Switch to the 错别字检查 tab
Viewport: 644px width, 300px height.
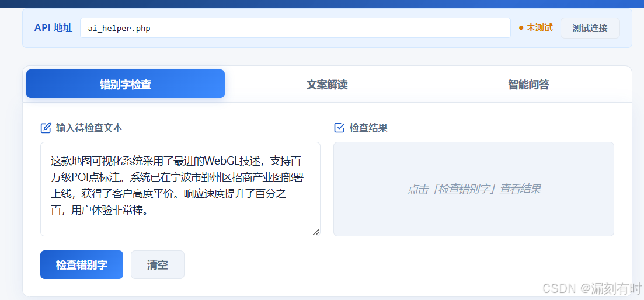point(126,84)
